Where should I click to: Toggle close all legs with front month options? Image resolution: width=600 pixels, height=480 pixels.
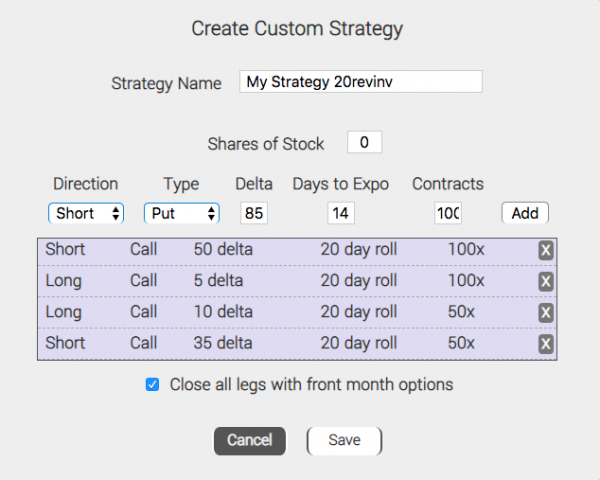(153, 384)
